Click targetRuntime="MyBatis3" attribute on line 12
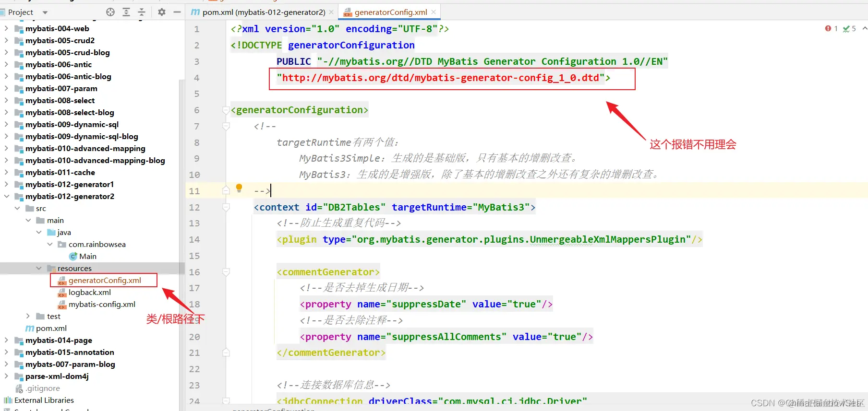The width and height of the screenshot is (868, 411). pyautogui.click(x=460, y=207)
